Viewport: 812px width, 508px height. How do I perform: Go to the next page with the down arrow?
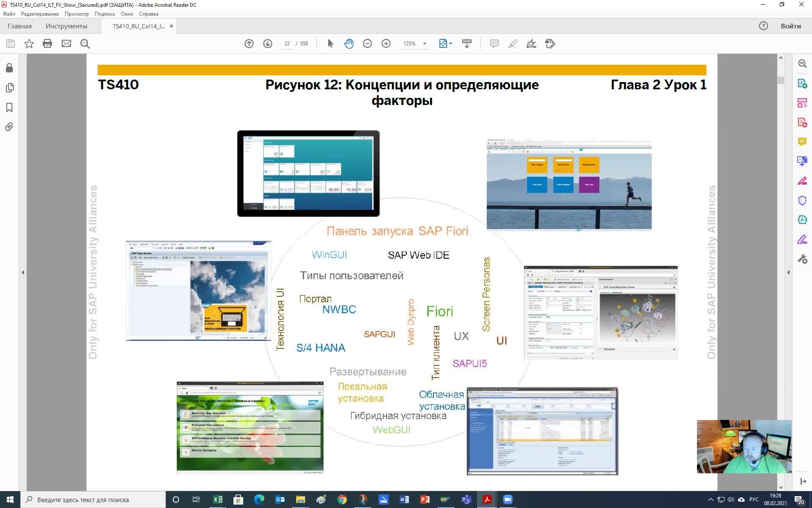(x=268, y=44)
